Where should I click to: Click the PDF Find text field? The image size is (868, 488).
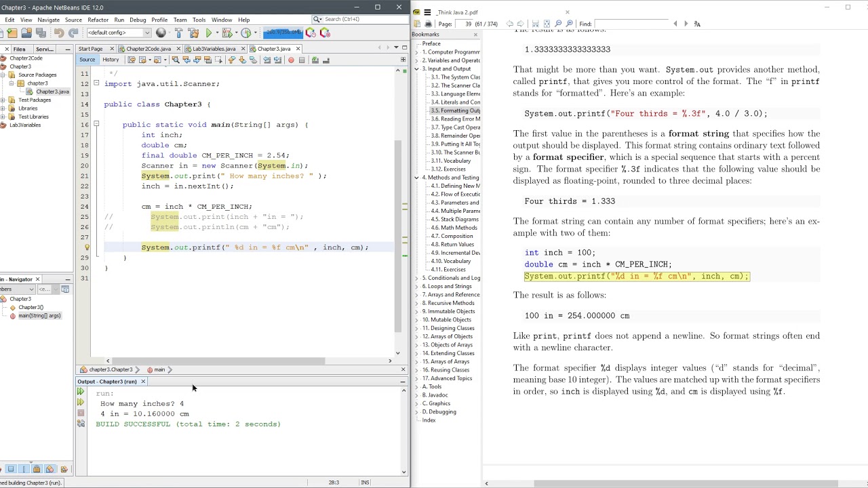coord(631,24)
